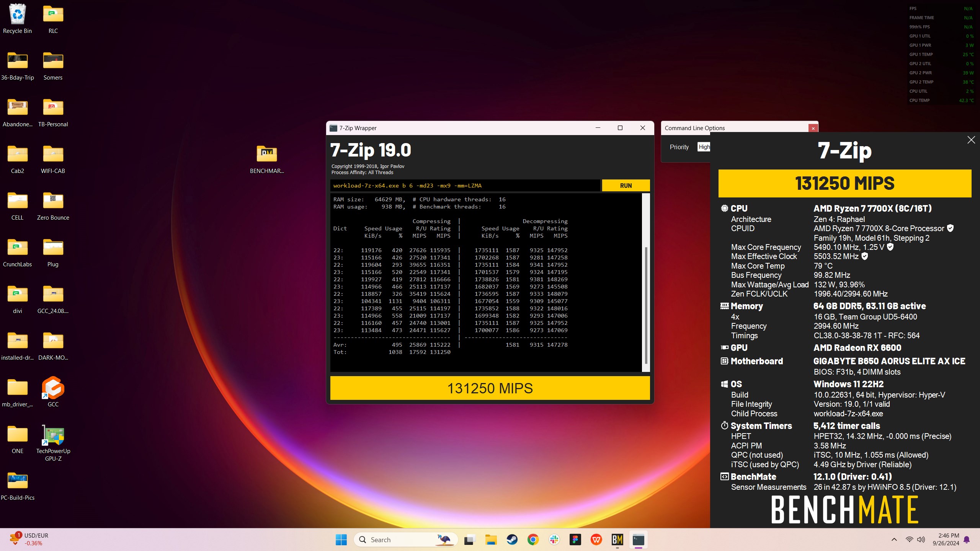The height and width of the screenshot is (551, 980).
Task: Open Google Chrome from the taskbar
Action: pyautogui.click(x=533, y=540)
